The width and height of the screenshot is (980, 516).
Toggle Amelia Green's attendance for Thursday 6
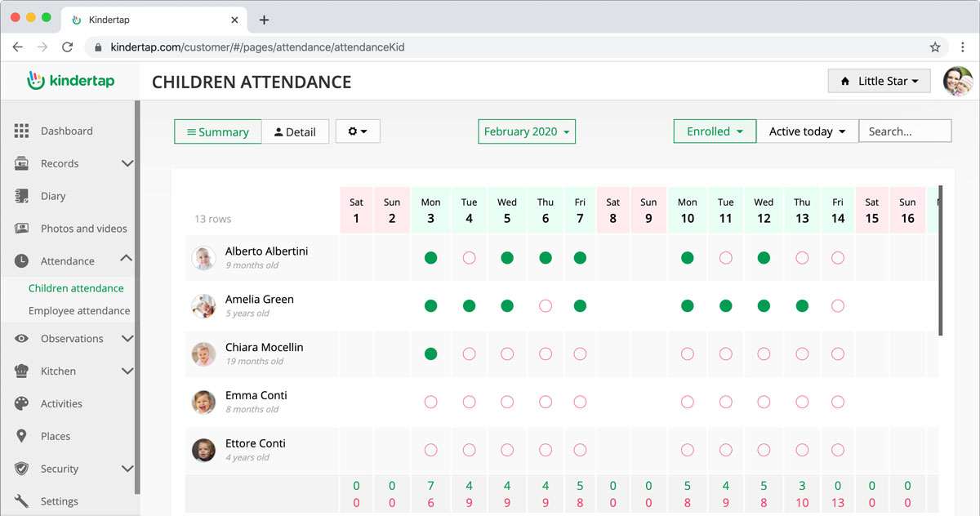coord(546,305)
